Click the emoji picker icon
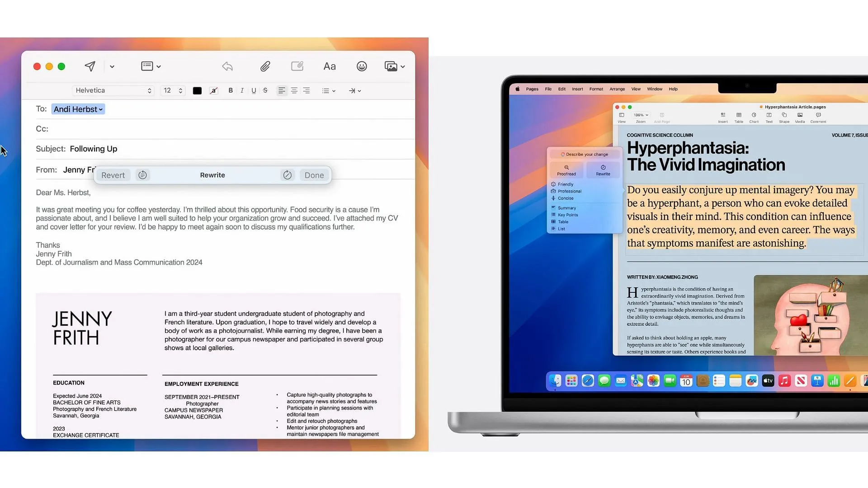 point(362,66)
